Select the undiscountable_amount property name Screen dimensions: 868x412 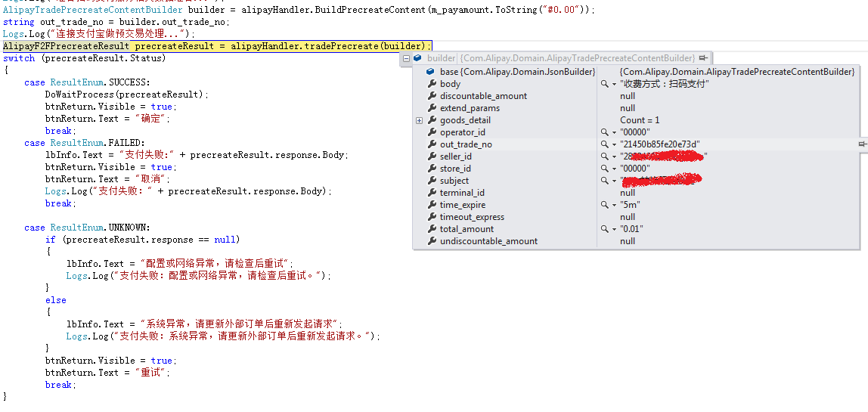click(488, 241)
